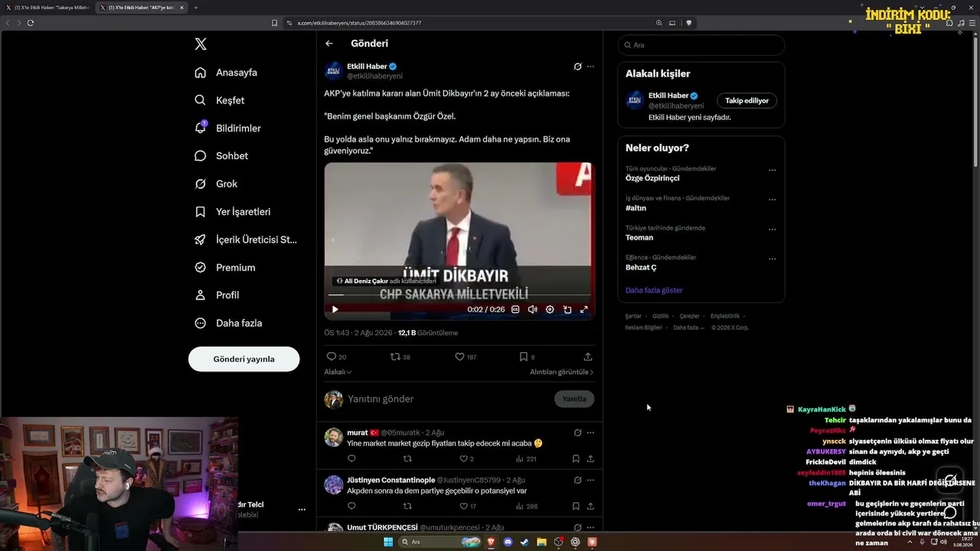Play the Ümit Dikbayır video

335,309
